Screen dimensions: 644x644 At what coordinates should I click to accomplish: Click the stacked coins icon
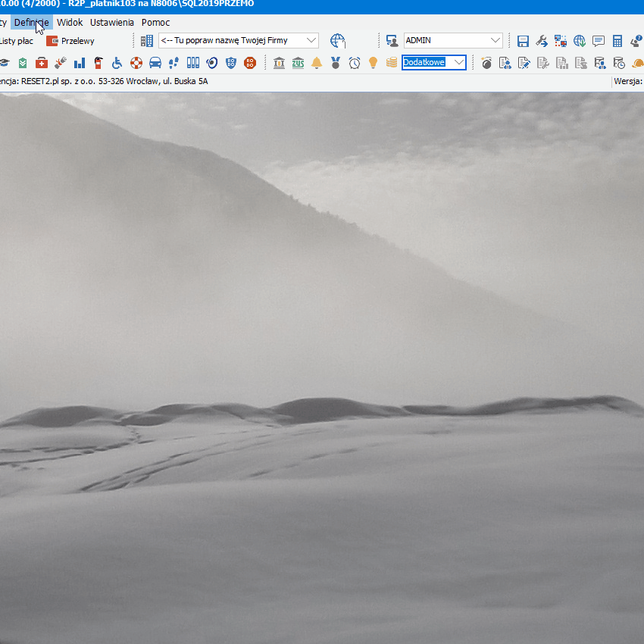point(392,63)
